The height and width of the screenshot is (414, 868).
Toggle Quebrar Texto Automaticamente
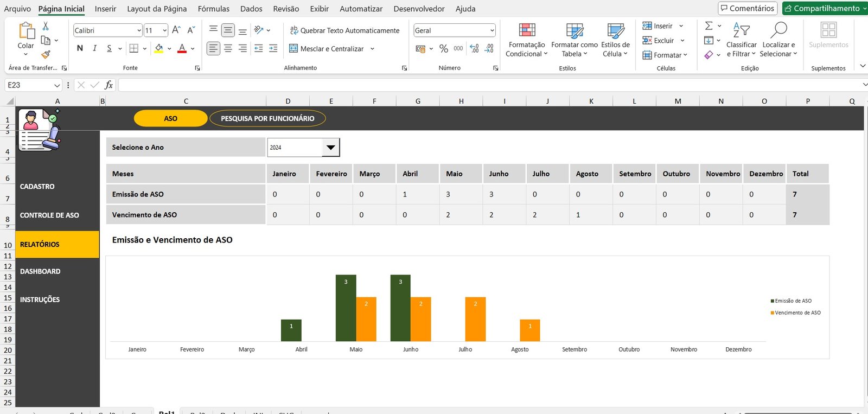coord(344,30)
